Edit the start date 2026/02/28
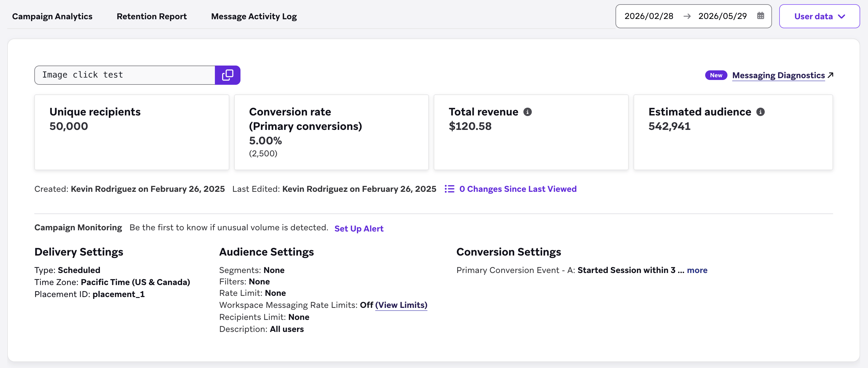This screenshot has height=368, width=868. tap(649, 16)
